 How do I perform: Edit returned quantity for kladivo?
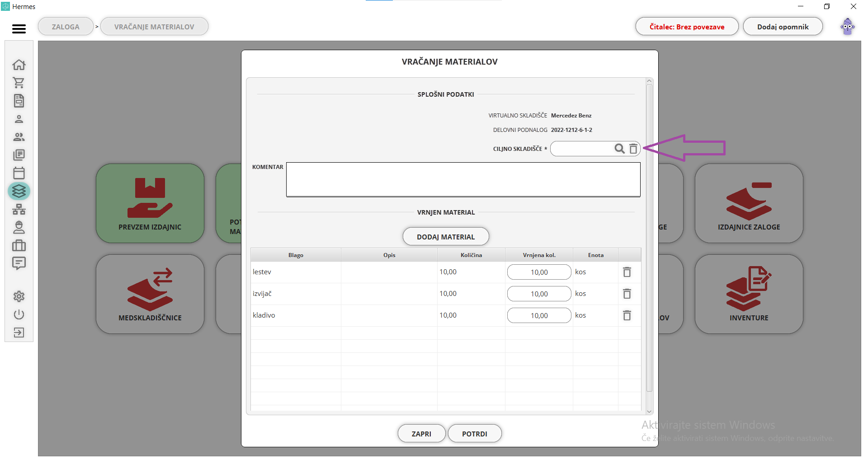click(539, 315)
